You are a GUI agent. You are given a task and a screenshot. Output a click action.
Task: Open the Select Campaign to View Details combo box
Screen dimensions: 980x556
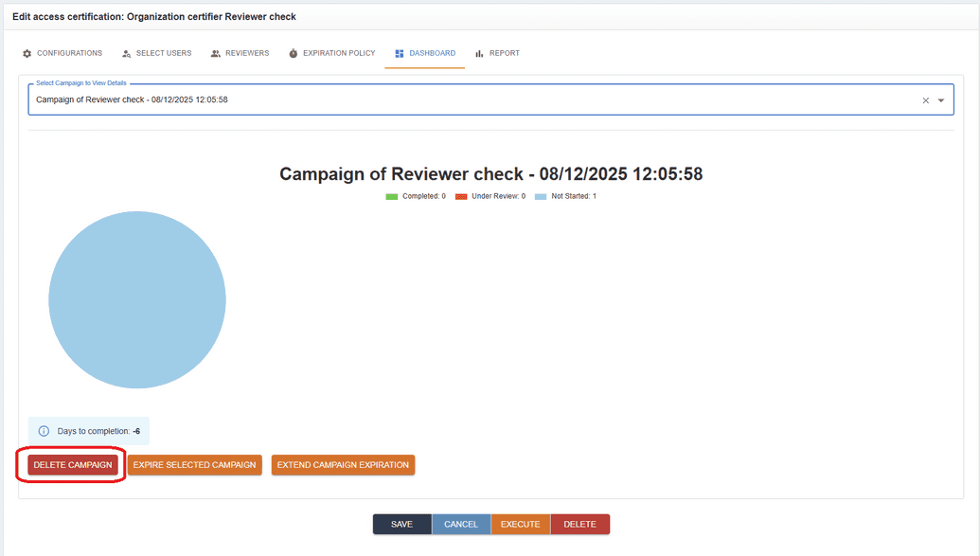point(473,99)
